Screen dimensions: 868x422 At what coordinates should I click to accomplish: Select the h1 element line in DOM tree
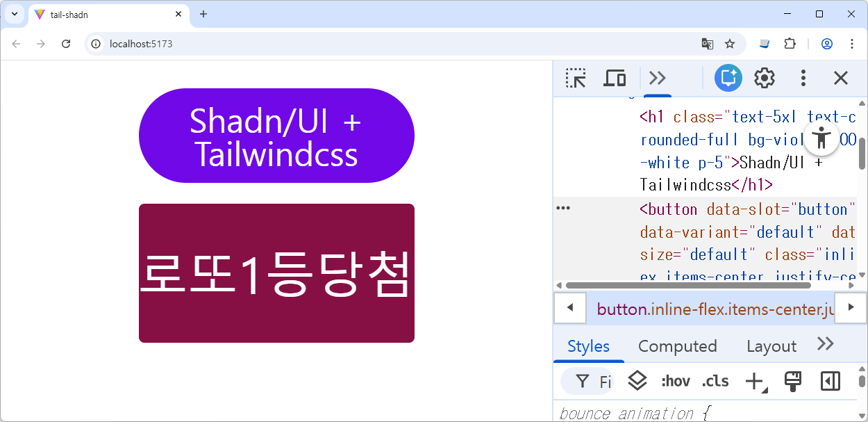(x=748, y=117)
